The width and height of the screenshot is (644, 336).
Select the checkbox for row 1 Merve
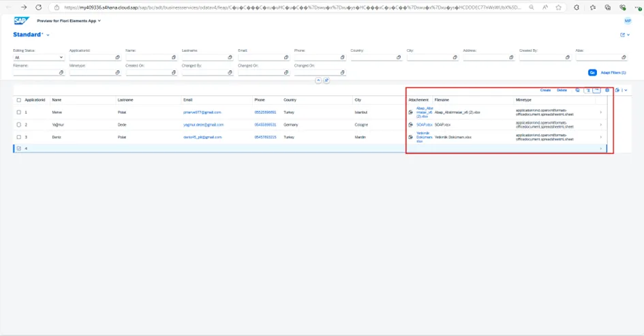19,112
